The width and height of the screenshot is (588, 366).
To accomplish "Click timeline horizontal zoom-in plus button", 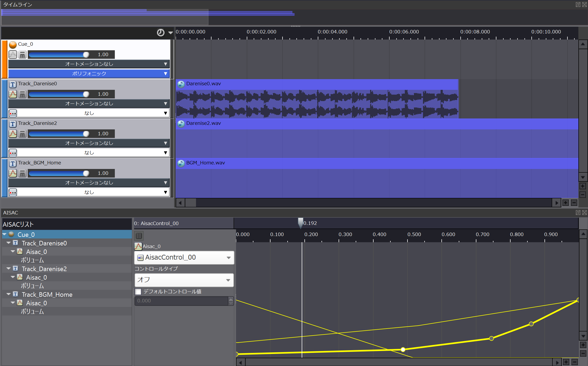I will [565, 203].
